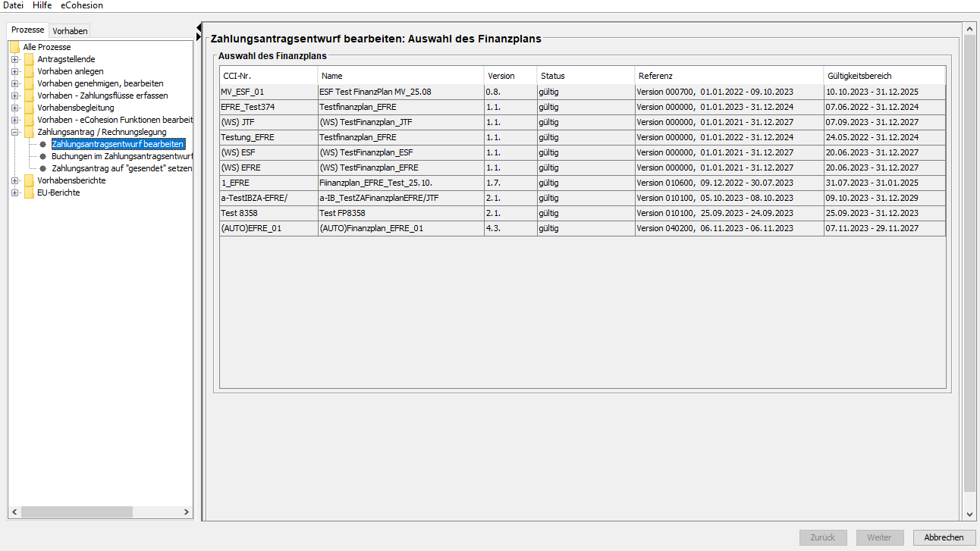This screenshot has width=980, height=551.
Task: Expand the Vorhaben anlegen tree node
Action: [x=14, y=71]
